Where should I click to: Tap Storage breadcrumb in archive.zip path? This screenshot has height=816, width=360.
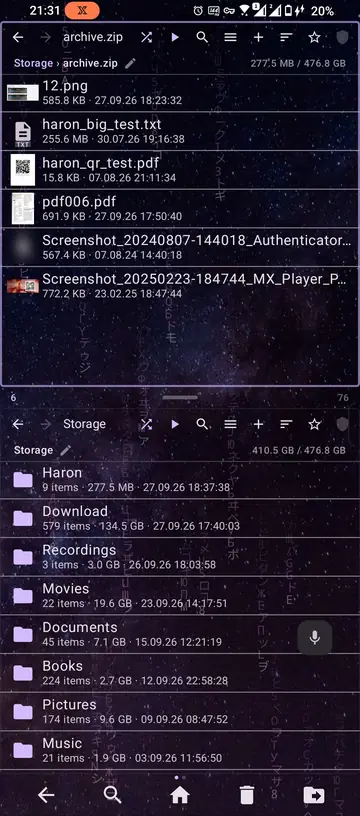click(33, 63)
